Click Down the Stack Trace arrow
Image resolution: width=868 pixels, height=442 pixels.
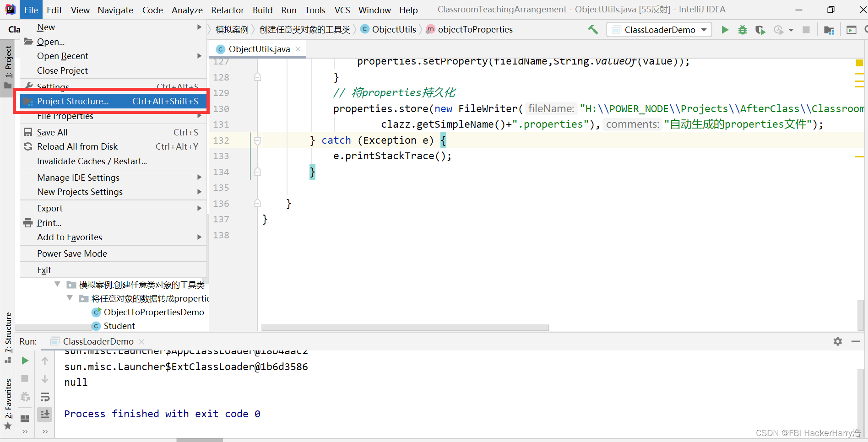click(x=45, y=378)
